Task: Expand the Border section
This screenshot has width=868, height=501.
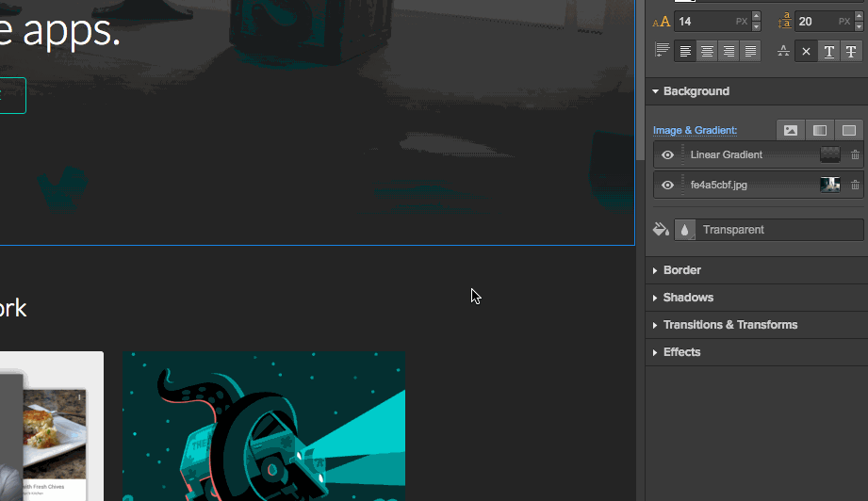Action: pyautogui.click(x=681, y=270)
